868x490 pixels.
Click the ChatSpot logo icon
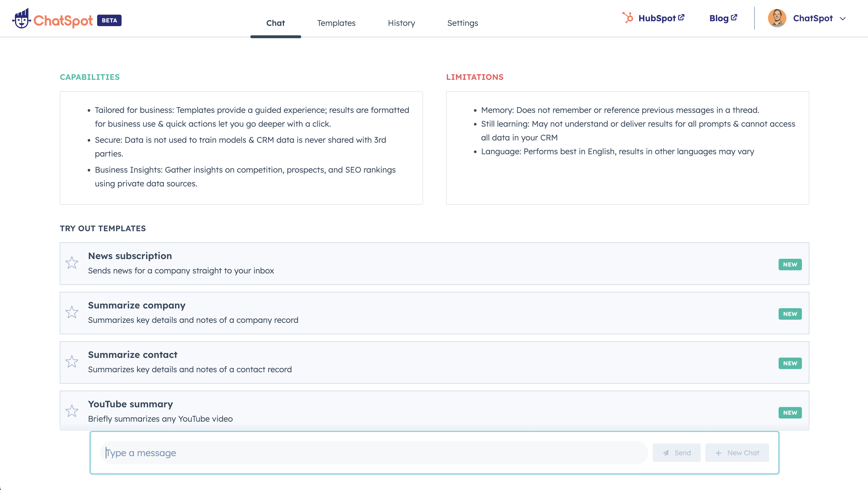(x=21, y=20)
